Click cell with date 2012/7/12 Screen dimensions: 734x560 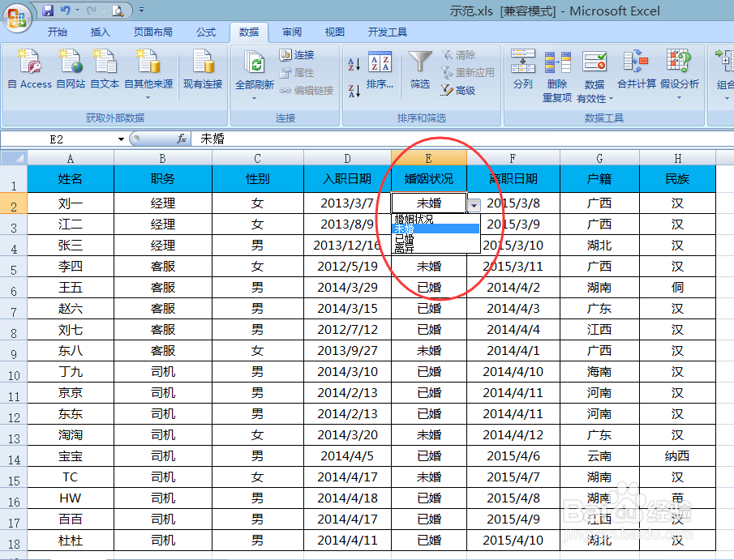[x=347, y=329]
